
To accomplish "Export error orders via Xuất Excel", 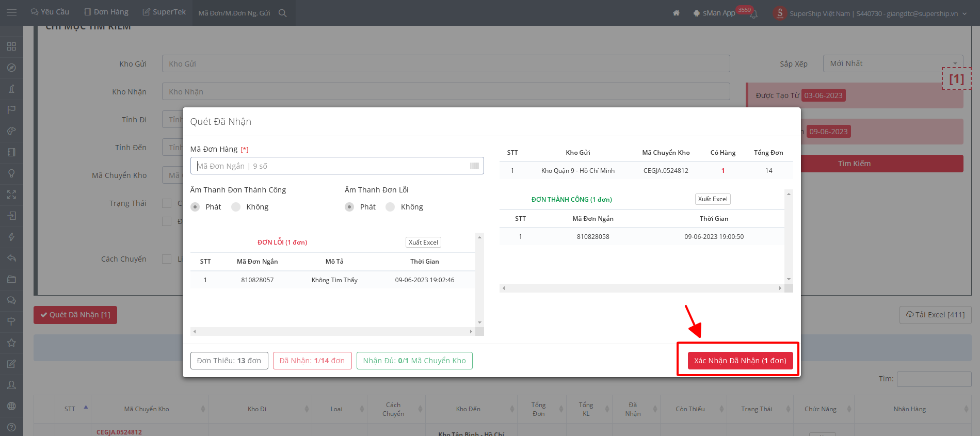I will click(423, 243).
